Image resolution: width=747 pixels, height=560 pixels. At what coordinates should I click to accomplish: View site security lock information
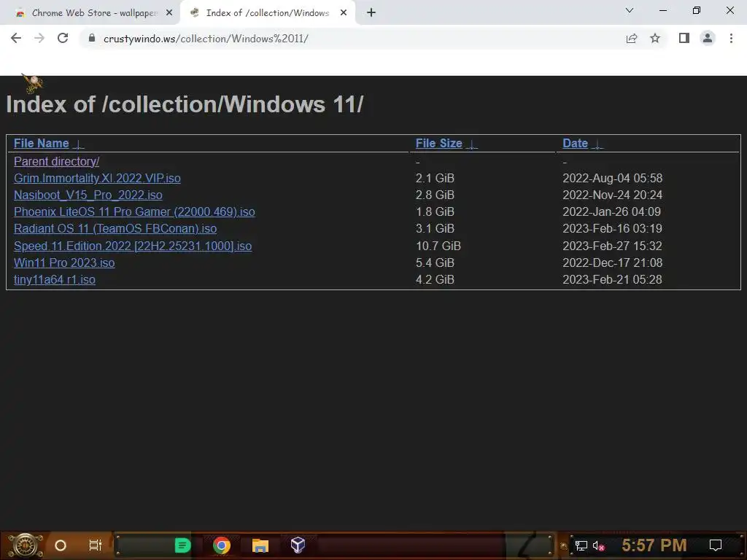[x=92, y=38]
